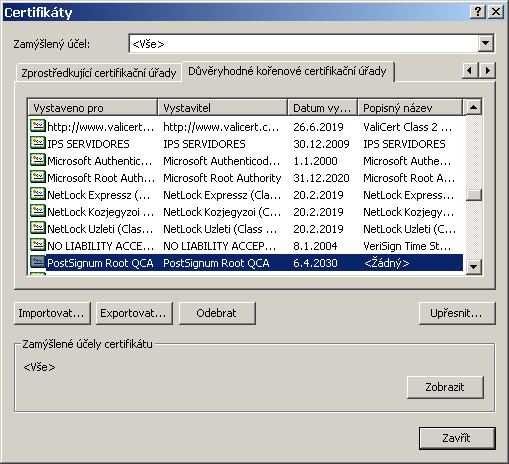Click certificate icon for NO LIABILITY ACCE... row
Screen dimensions: 509x464
(x=38, y=245)
